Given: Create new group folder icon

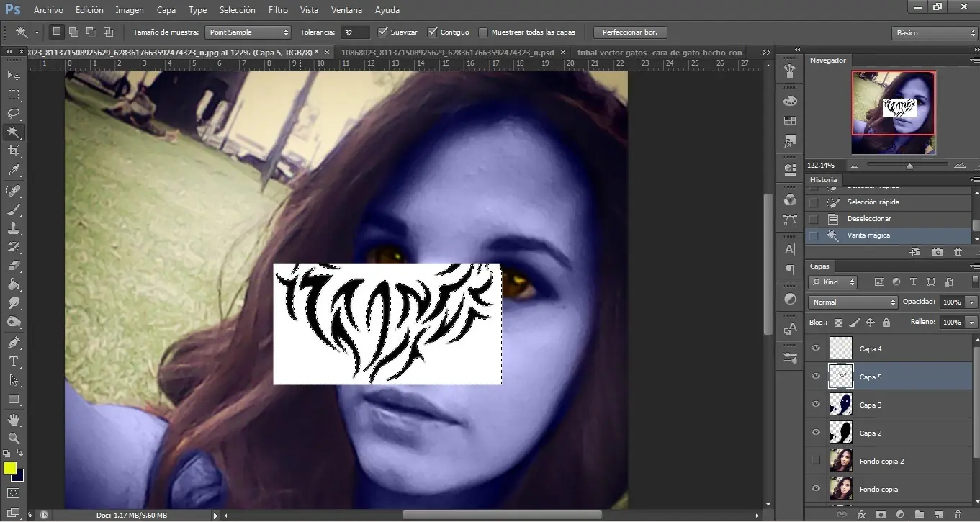Looking at the screenshot, I should (x=920, y=515).
